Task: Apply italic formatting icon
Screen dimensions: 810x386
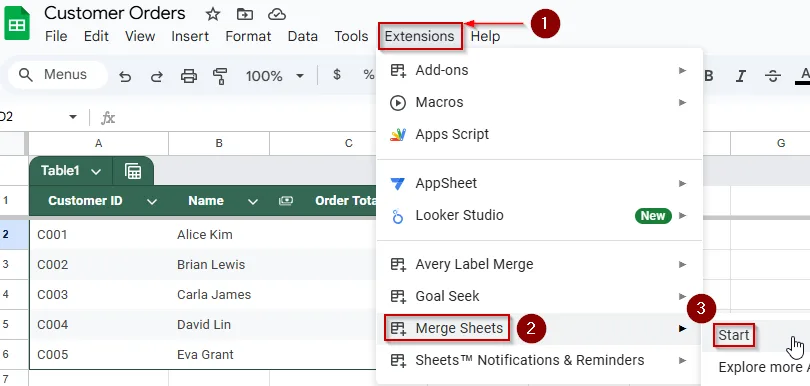Action: (x=741, y=76)
